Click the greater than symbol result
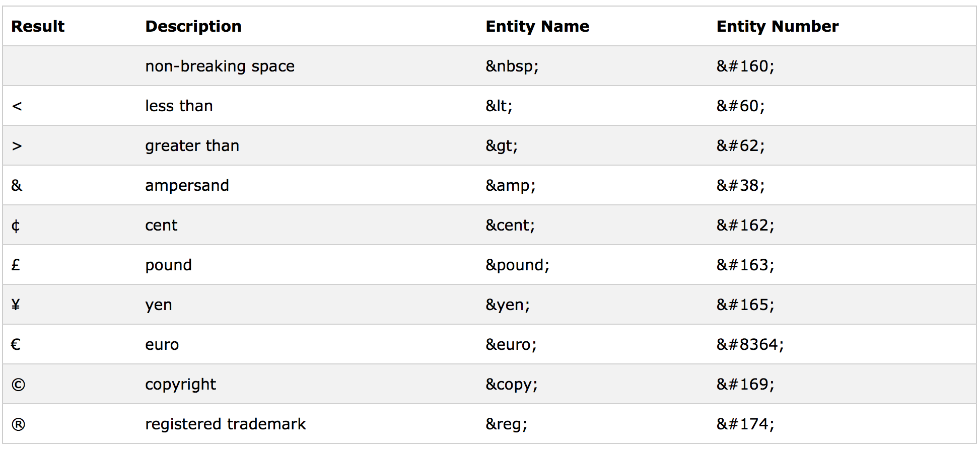Screen dimensions: 980x450 [17, 145]
